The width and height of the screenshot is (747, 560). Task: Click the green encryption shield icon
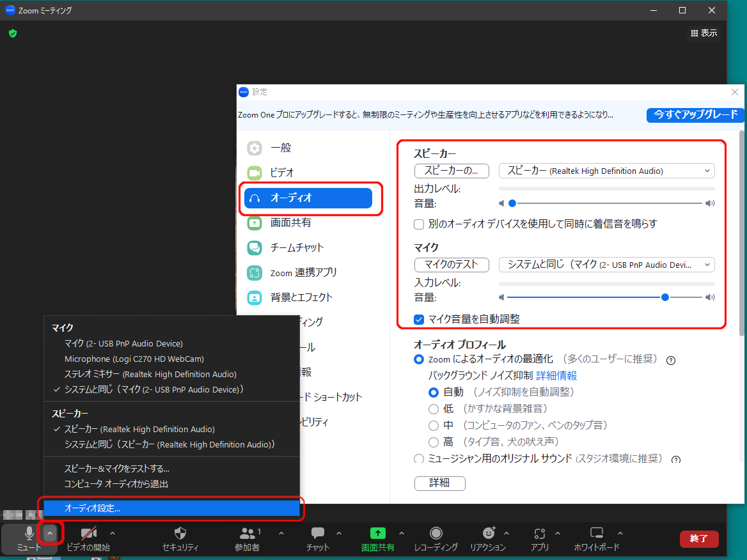(13, 33)
